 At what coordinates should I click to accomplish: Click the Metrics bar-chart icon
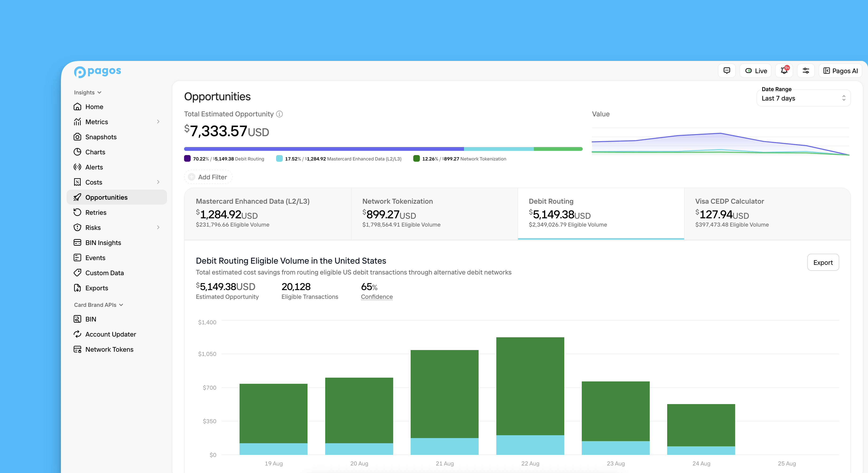coord(77,122)
